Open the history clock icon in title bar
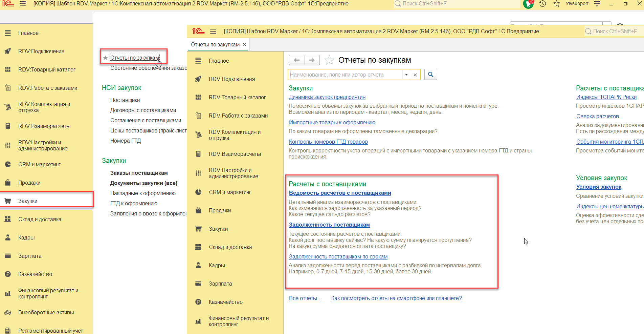 (543, 4)
